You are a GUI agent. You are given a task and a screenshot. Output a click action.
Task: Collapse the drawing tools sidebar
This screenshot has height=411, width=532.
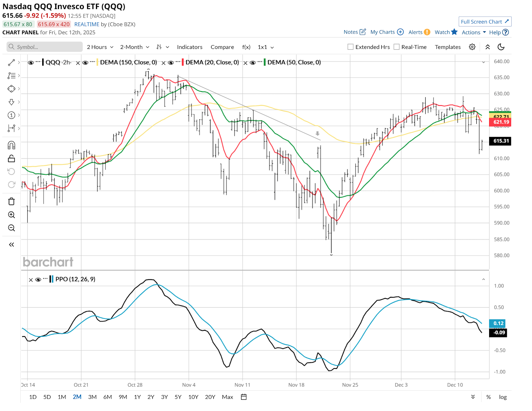(11, 245)
